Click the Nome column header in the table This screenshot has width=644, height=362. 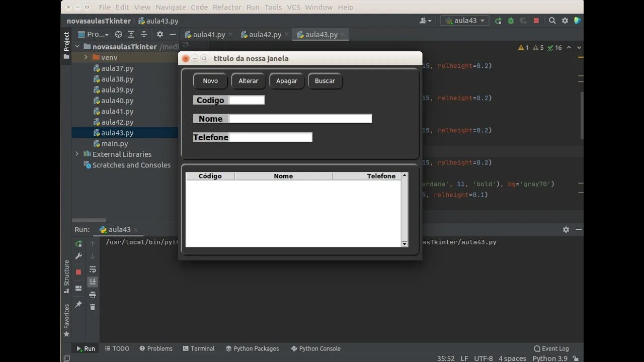click(x=283, y=176)
